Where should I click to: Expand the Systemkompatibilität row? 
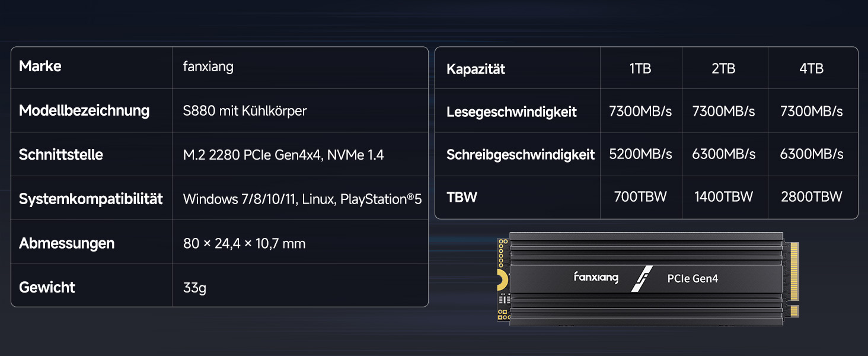coord(91,199)
